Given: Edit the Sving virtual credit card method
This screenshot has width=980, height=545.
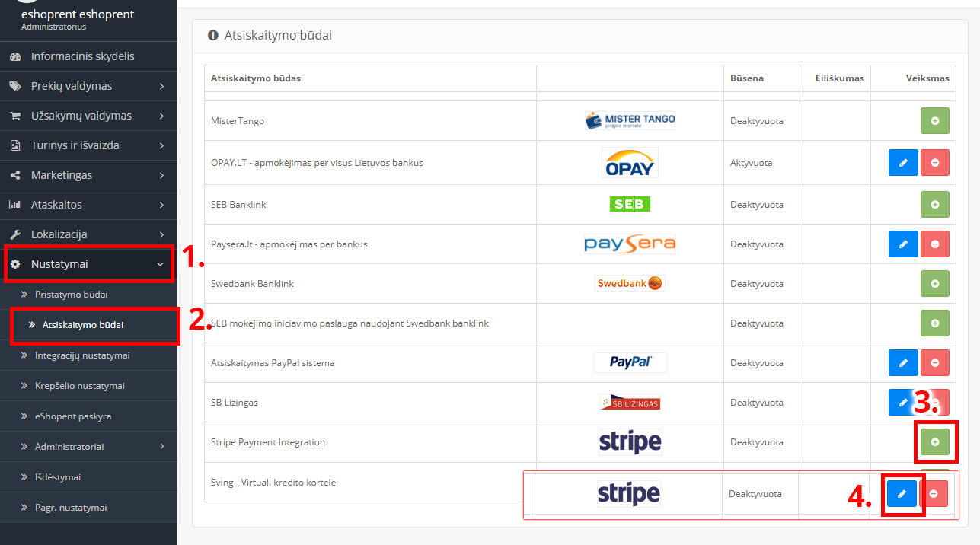Looking at the screenshot, I should coord(902,494).
